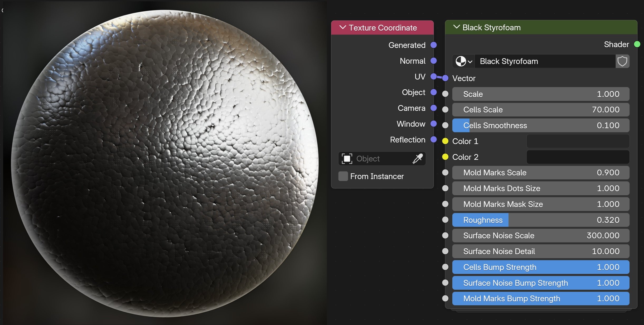Click the Cells Scale value field
This screenshot has width=644, height=325.
coord(540,110)
